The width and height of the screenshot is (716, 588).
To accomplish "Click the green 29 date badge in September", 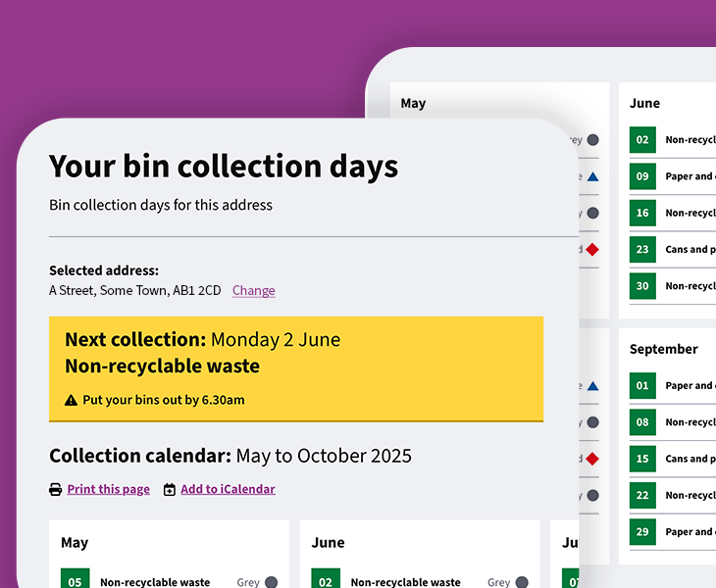I will point(642,531).
